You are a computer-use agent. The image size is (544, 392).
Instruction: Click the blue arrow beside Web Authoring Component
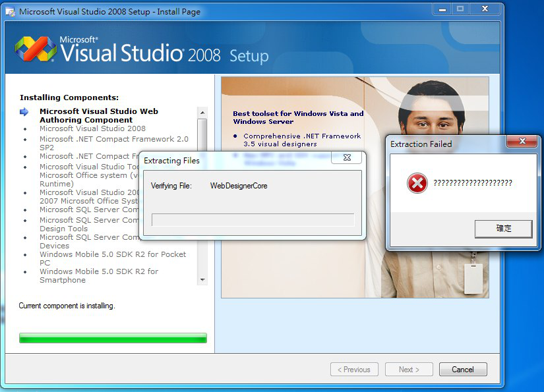click(x=24, y=111)
